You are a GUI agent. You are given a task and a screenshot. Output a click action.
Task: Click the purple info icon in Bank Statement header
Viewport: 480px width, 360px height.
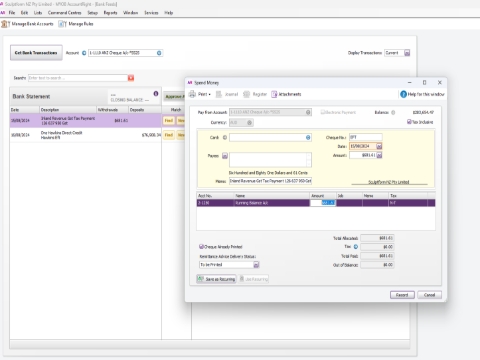coord(156,94)
